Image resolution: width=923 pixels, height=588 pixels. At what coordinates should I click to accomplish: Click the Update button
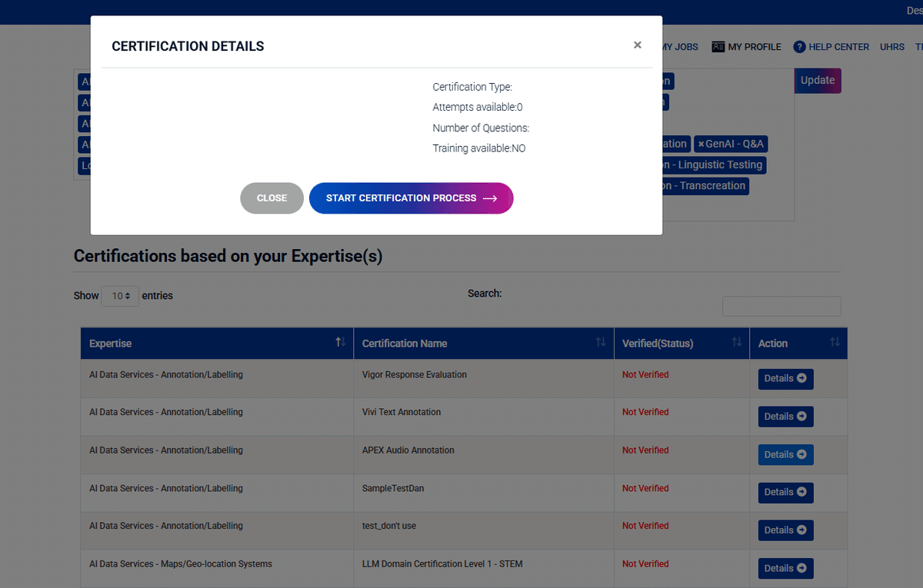tap(818, 81)
